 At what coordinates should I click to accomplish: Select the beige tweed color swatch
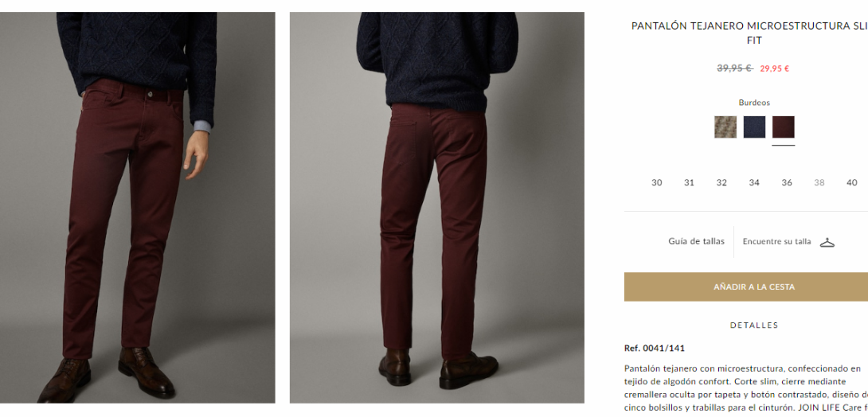[725, 127]
